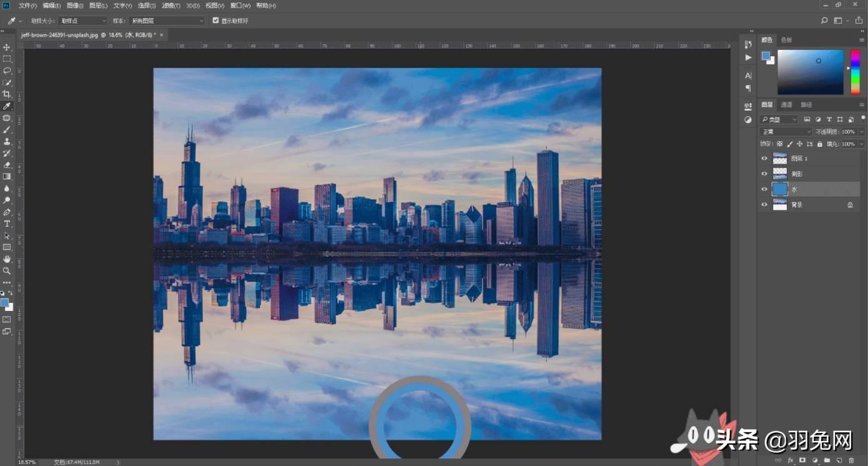Open 滤镜(T) menu

tap(171, 6)
